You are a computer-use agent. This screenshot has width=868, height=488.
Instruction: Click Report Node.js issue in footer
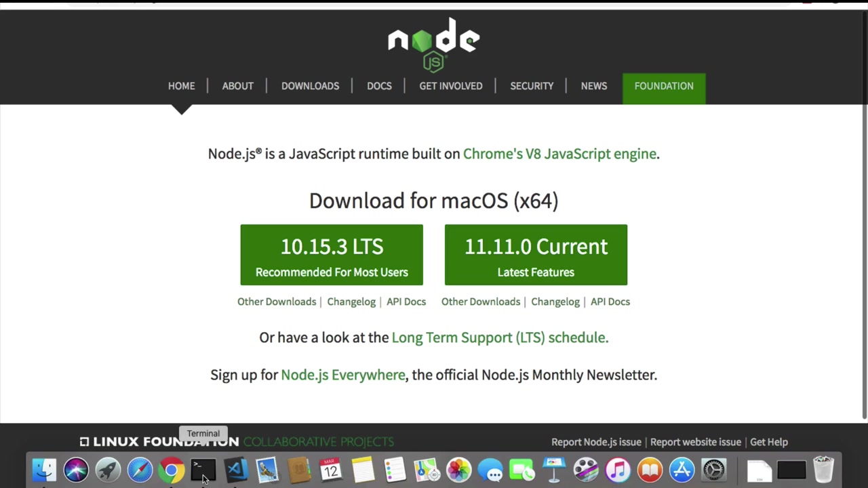tap(596, 442)
